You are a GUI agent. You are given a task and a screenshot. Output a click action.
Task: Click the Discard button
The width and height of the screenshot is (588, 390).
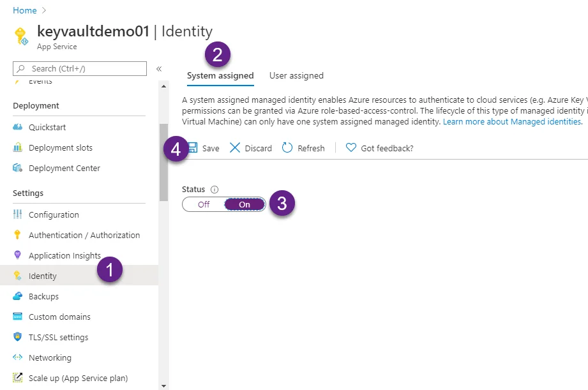(x=250, y=148)
